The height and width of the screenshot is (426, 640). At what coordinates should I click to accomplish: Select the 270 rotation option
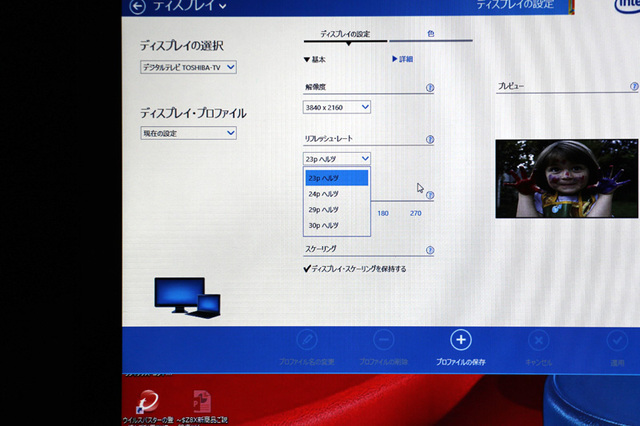point(415,213)
